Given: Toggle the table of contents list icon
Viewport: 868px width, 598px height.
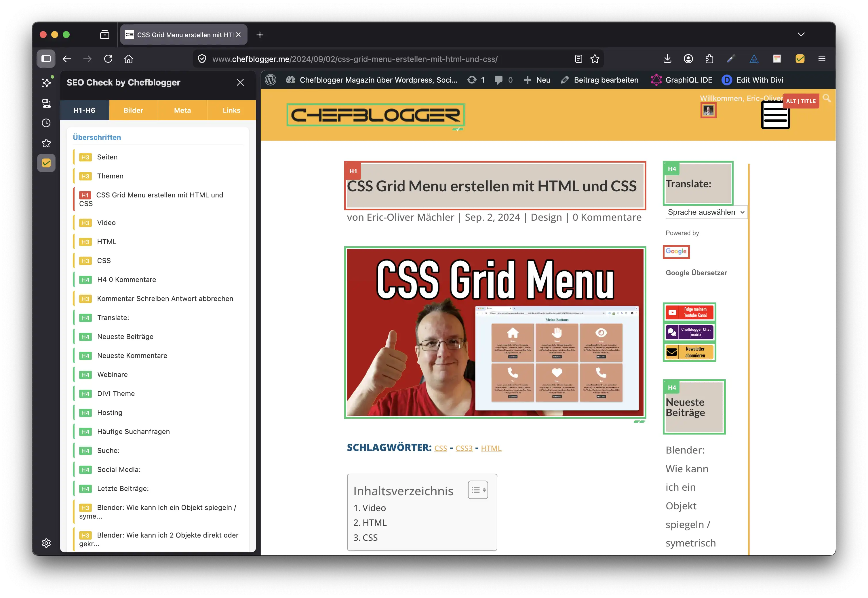Looking at the screenshot, I should point(478,490).
